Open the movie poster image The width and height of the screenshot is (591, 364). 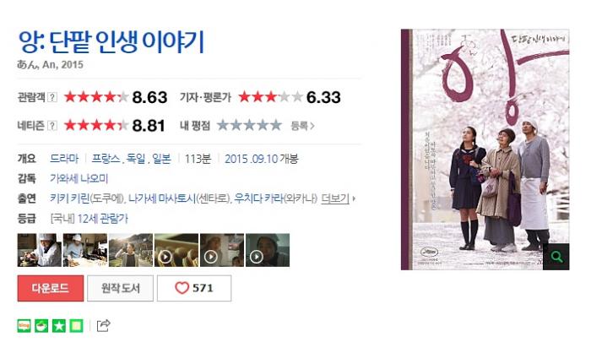tap(485, 149)
